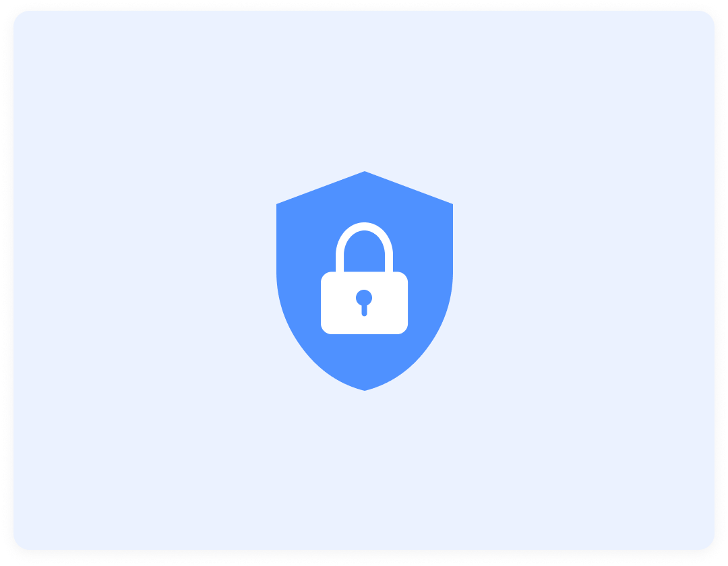The height and width of the screenshot is (566, 728).
Task: Click the card's rounded bottom-left corner
Action: pyautogui.click(x=21, y=542)
